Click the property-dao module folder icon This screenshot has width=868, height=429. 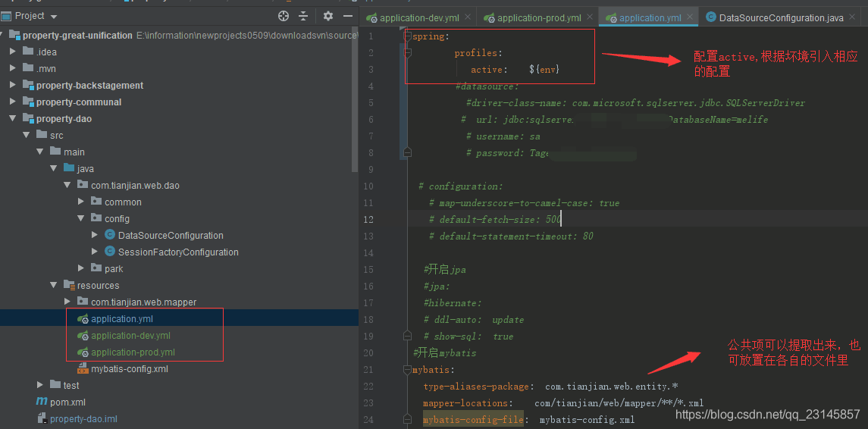pos(28,118)
